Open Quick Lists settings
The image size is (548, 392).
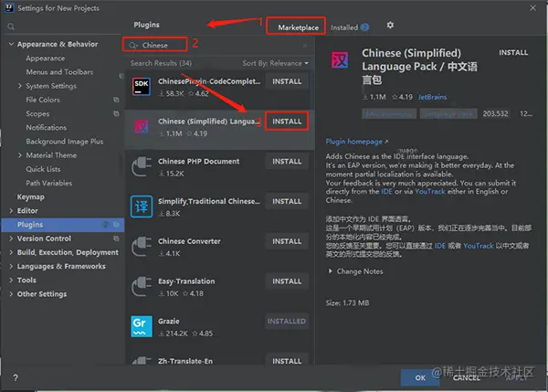click(43, 169)
